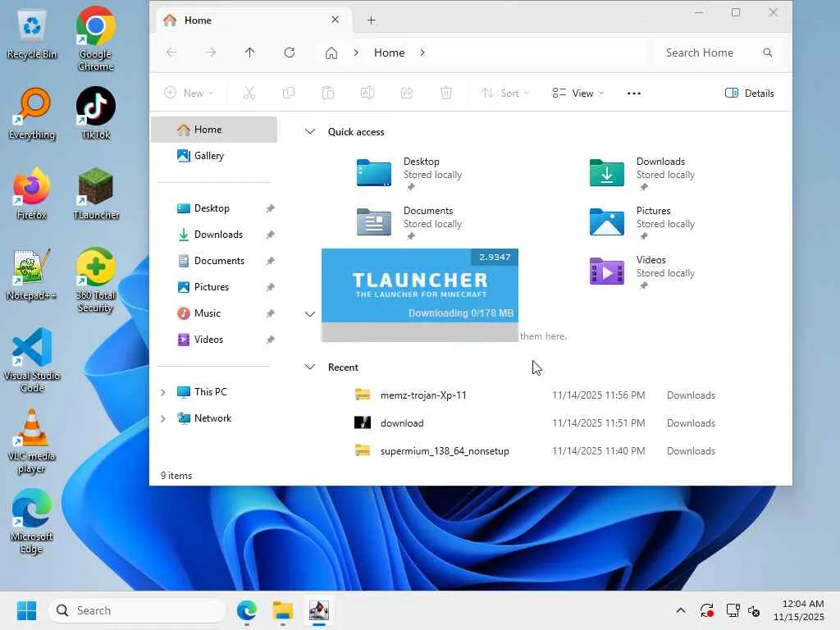This screenshot has height=630, width=840.
Task: Open the Windows Start menu
Action: [x=26, y=610]
